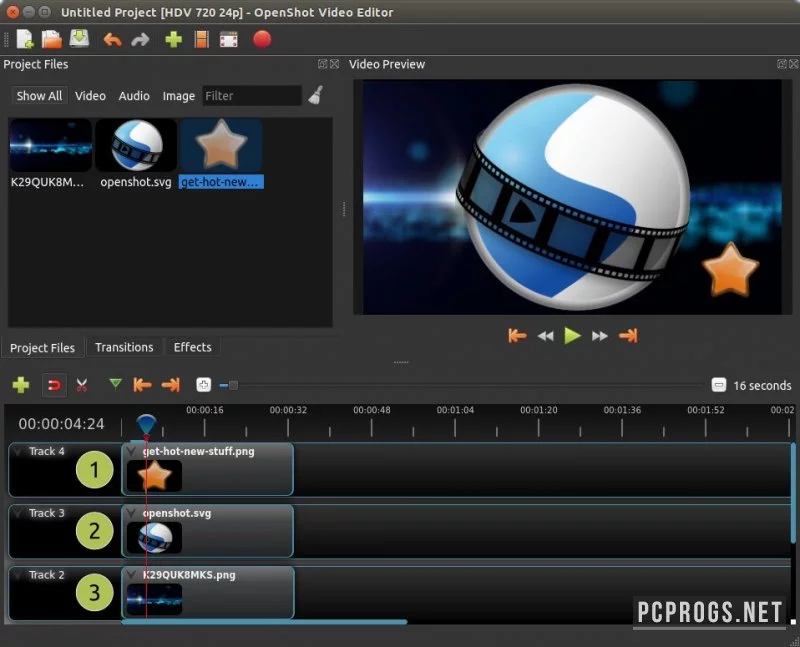Create a new project with the New icon
The height and width of the screenshot is (647, 800).
click(24, 39)
